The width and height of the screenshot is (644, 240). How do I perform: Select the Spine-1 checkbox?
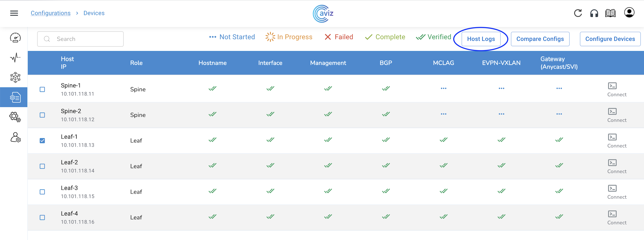[42, 89]
